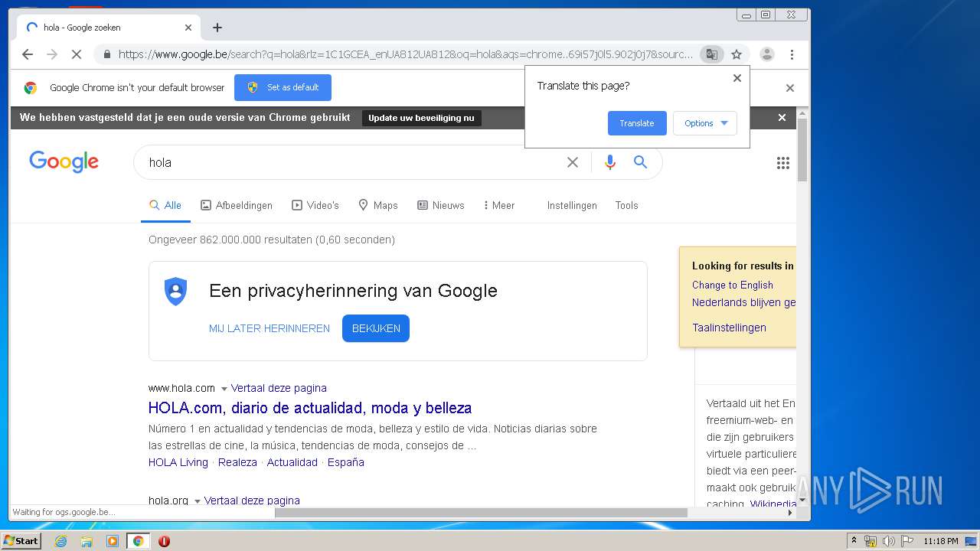Image resolution: width=980 pixels, height=551 pixels.
Task: Open HOLA.com diario de actualidad result
Action: coord(310,408)
